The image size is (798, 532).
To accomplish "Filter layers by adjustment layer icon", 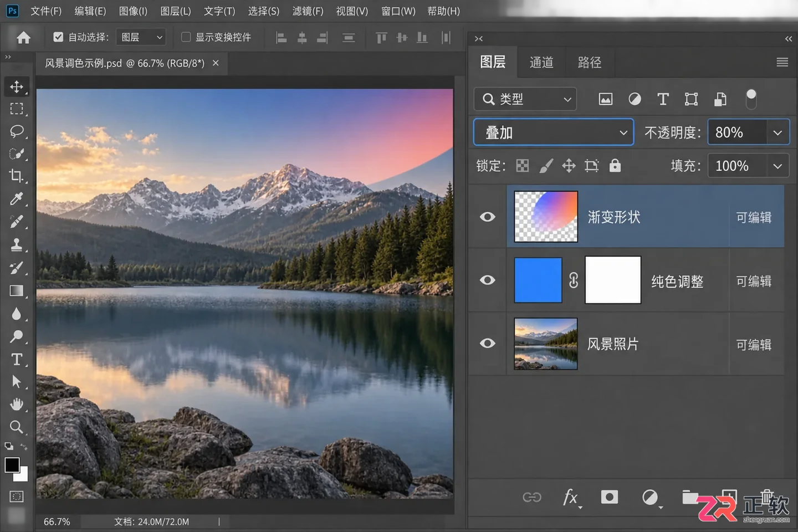I will pos(635,99).
